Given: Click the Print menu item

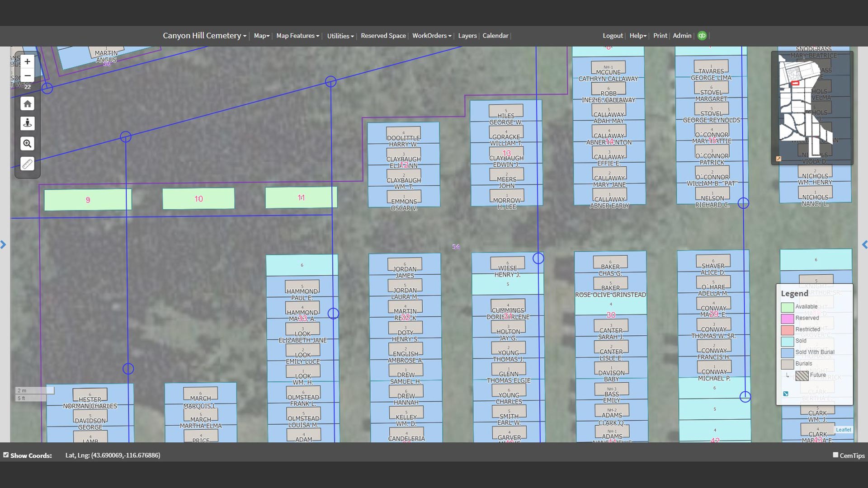Looking at the screenshot, I should 660,36.
